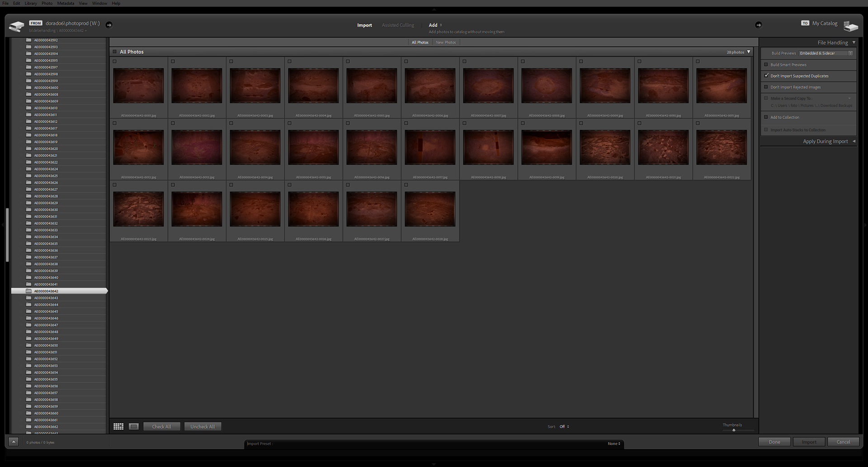Click the My Catalog drive icon

pos(850,26)
